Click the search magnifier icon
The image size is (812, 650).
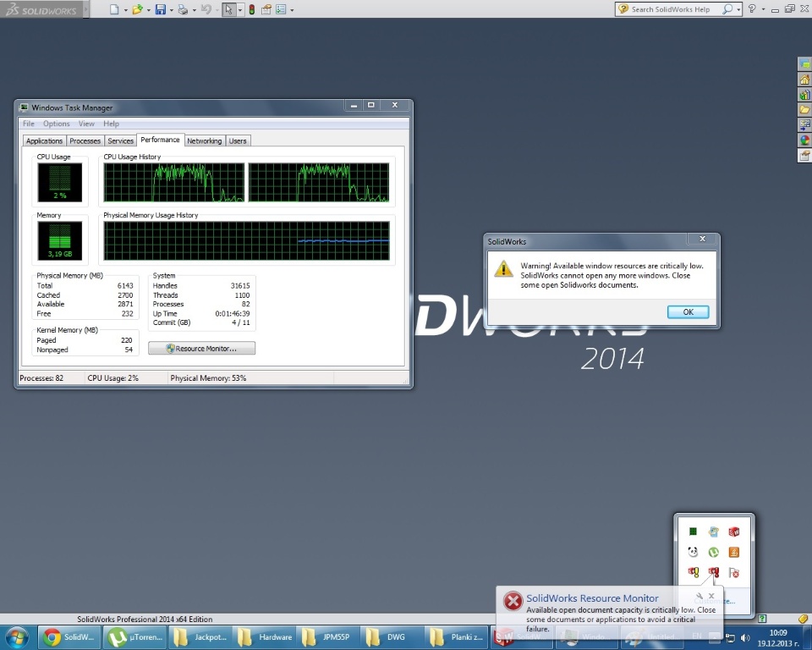click(x=727, y=9)
